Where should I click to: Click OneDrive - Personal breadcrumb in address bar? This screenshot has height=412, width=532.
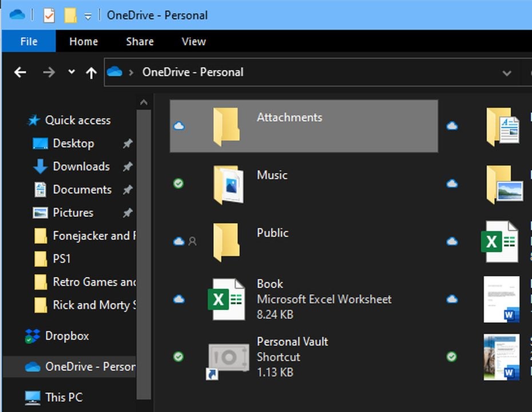193,72
